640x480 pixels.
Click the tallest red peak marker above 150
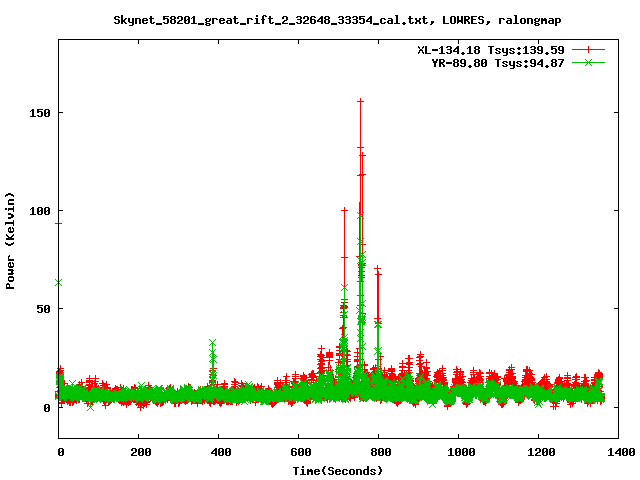360,101
